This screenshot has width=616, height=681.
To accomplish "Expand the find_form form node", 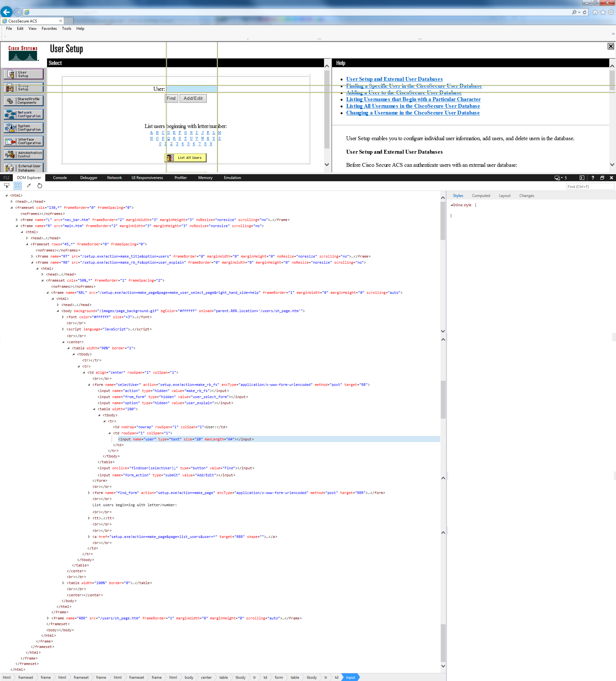I will (89, 493).
